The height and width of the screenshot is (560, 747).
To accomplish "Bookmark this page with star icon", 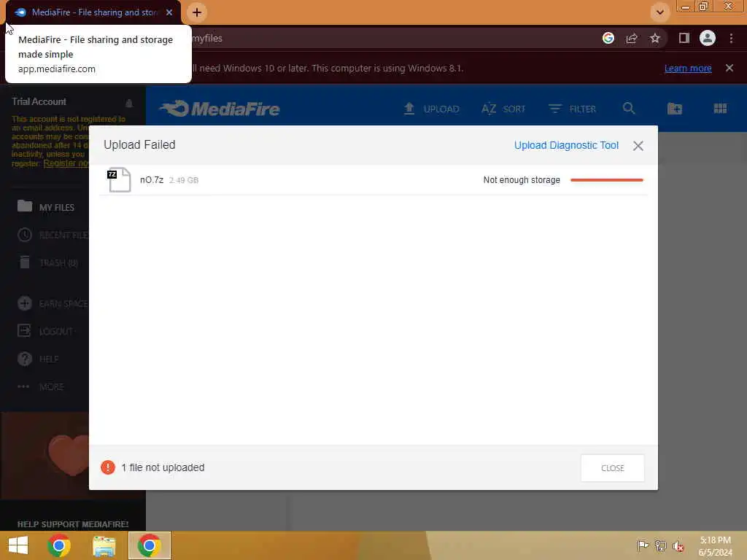I will [x=655, y=38].
